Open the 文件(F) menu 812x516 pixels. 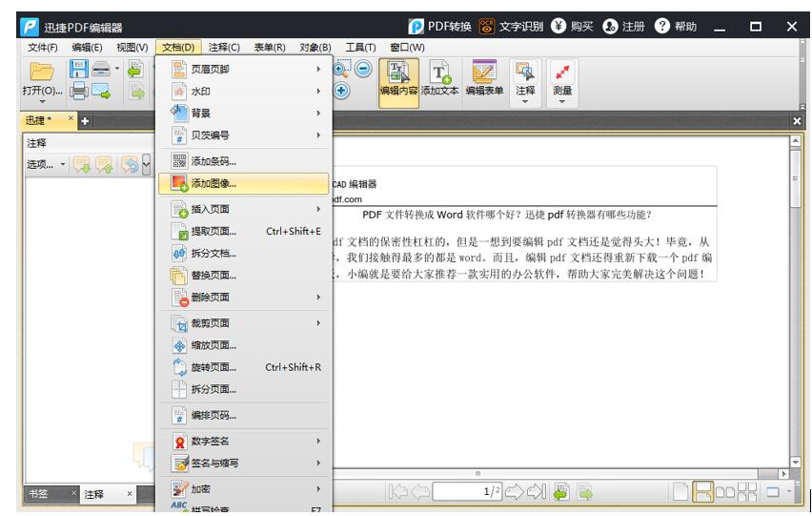point(43,47)
